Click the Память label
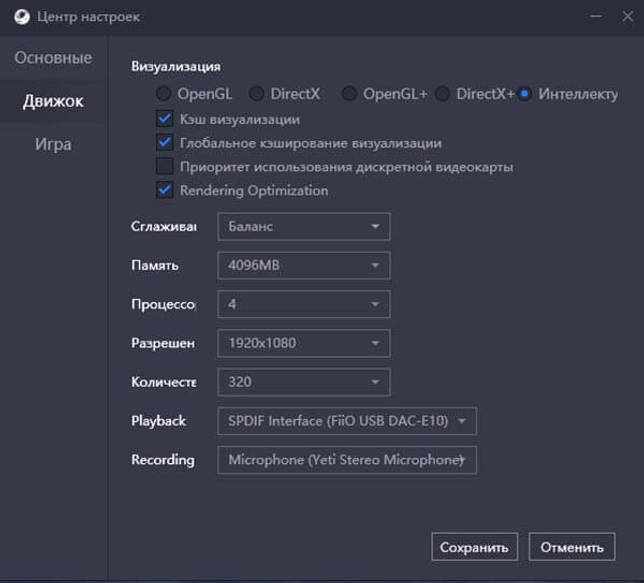Viewport: 644px width, 583px height. coord(155,265)
